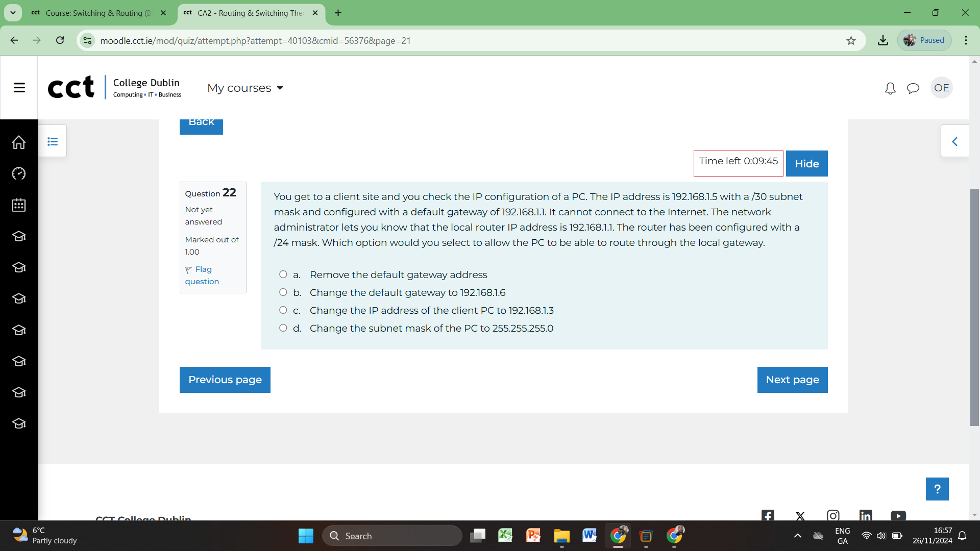Open the messages chat bubble

pos(914,88)
